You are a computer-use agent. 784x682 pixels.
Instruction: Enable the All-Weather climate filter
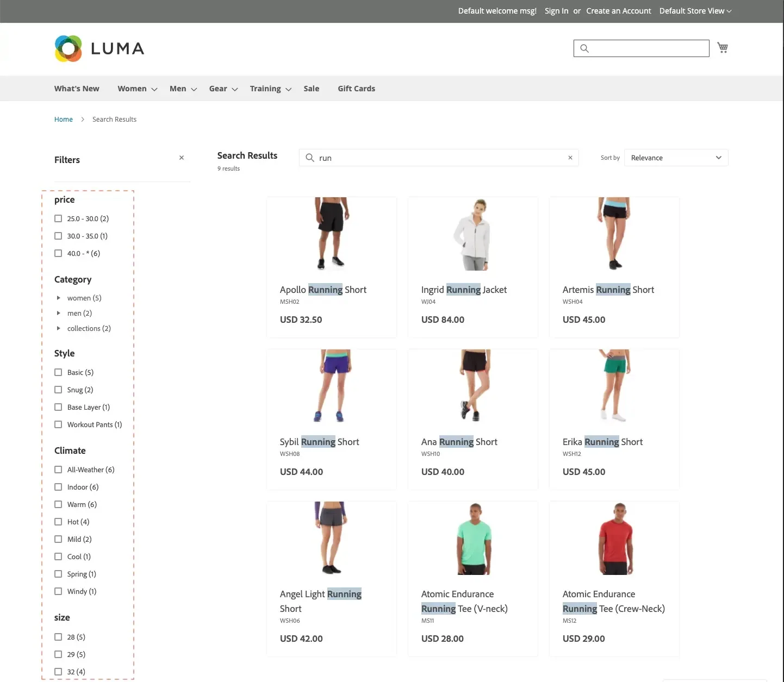58,470
